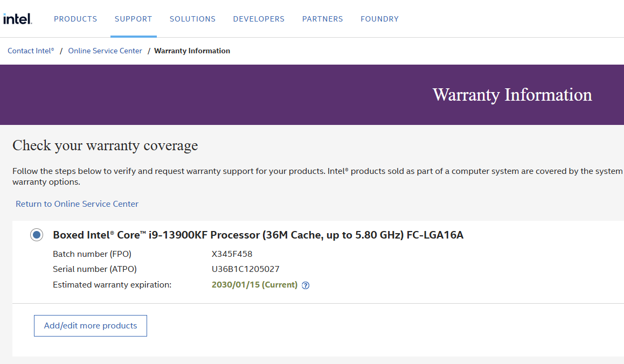Viewport: 624px width, 364px height.
Task: Switch to the SUPPORT tab
Action: [133, 19]
